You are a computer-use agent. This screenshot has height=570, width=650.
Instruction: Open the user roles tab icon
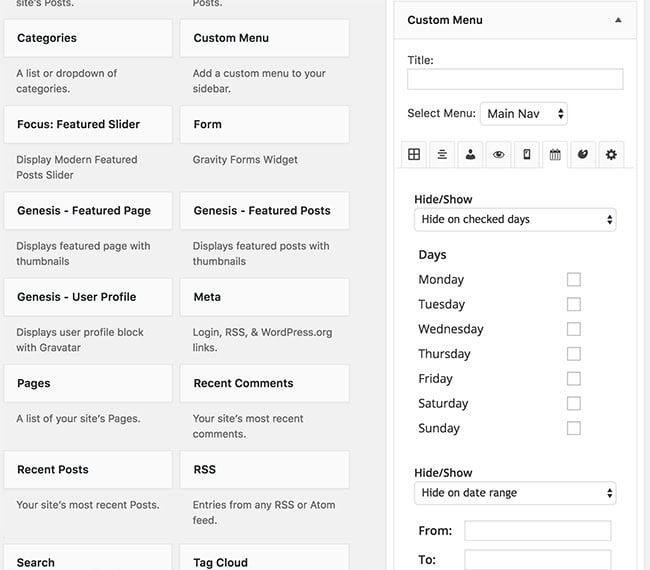[471, 155]
